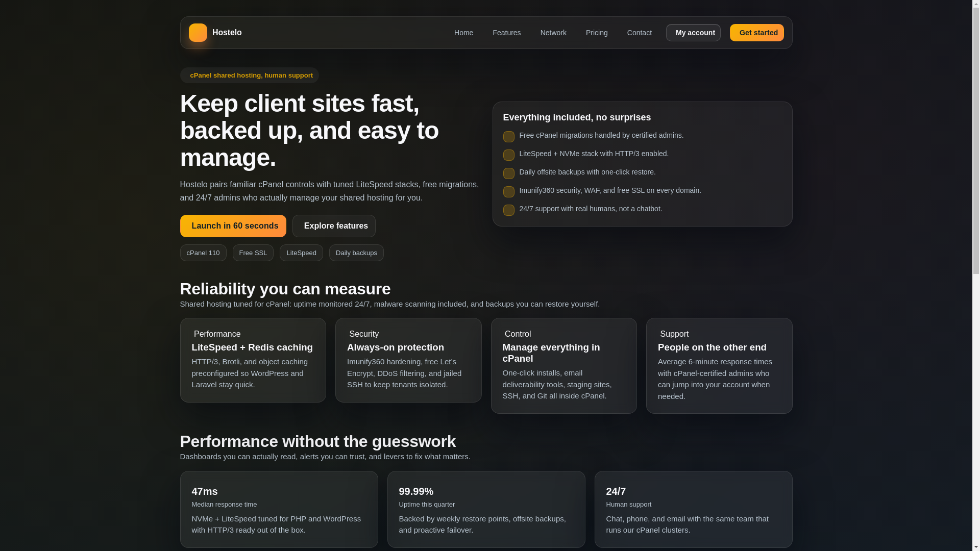
Task: Click the Free SSL tag
Action: point(253,253)
